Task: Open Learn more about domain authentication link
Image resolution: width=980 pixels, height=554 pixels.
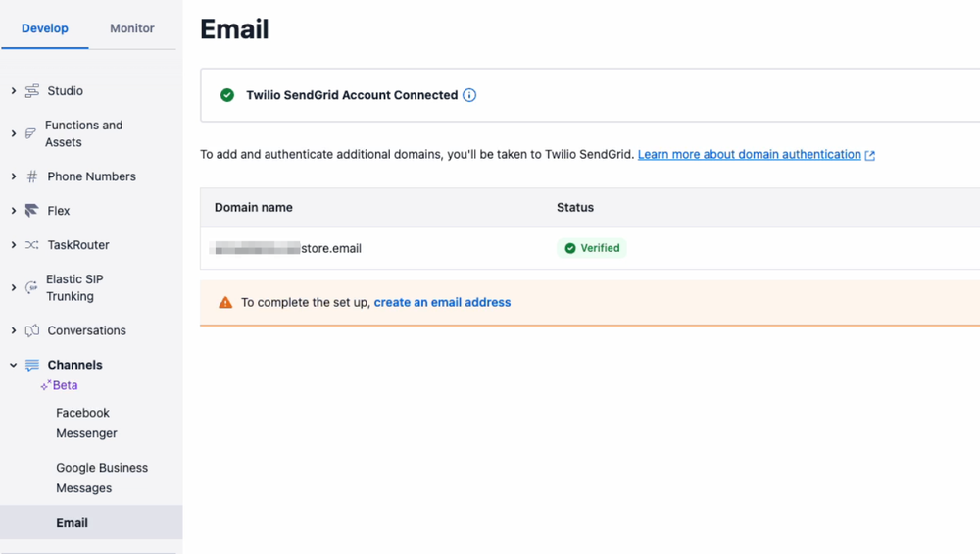Action: click(750, 155)
